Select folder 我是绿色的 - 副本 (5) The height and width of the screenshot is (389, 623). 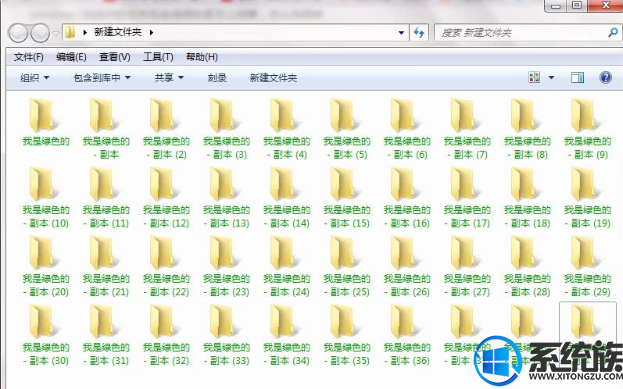click(347, 129)
